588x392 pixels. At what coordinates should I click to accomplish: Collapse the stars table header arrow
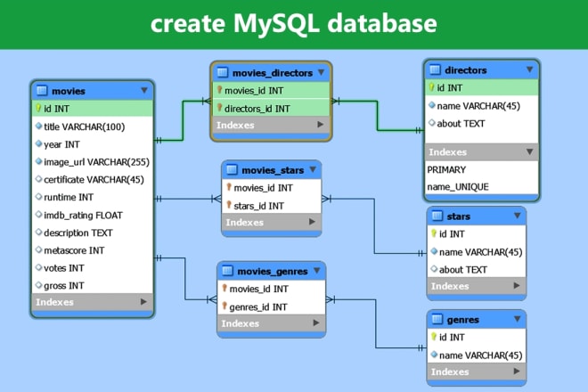(x=517, y=216)
